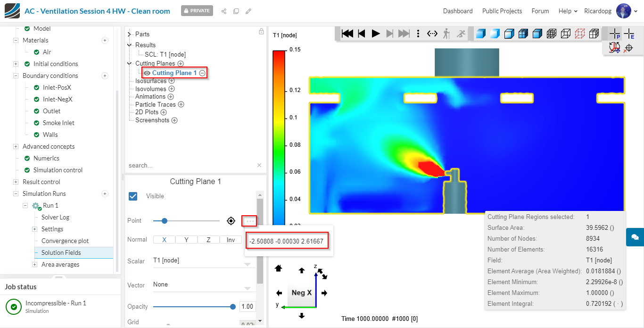Click the remove-target crosshair icon
This screenshot has height=328, width=644.
[x=628, y=48]
